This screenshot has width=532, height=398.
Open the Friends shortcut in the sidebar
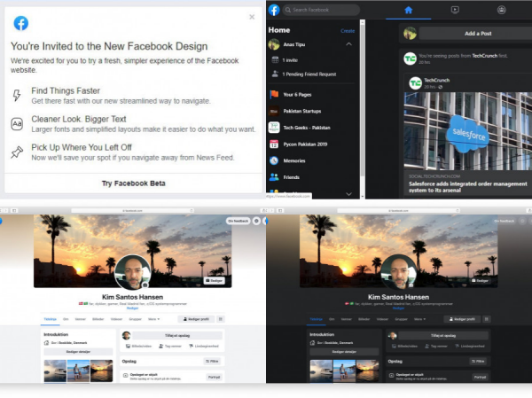point(291,177)
